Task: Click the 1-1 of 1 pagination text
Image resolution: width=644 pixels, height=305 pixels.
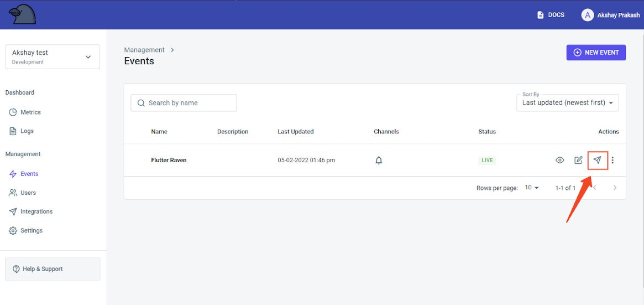Action: pyautogui.click(x=566, y=188)
